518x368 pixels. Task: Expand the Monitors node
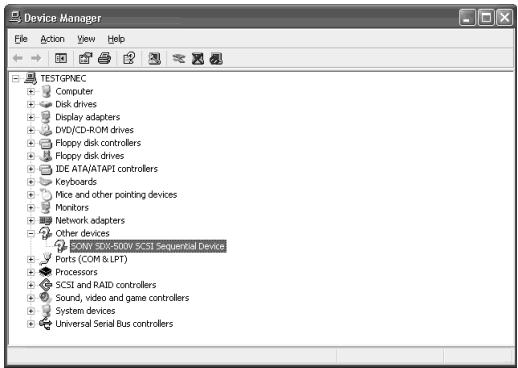point(31,208)
